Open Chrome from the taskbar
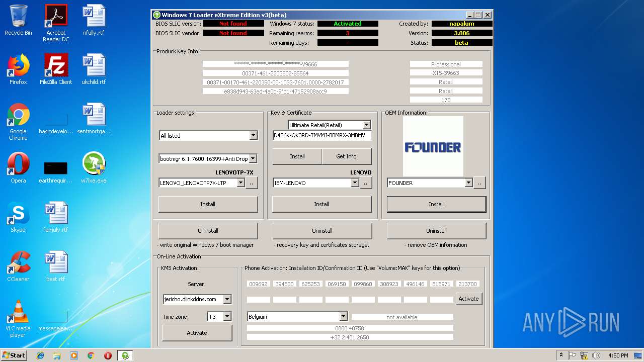Viewport: 644px width, 362px height. 91,355
